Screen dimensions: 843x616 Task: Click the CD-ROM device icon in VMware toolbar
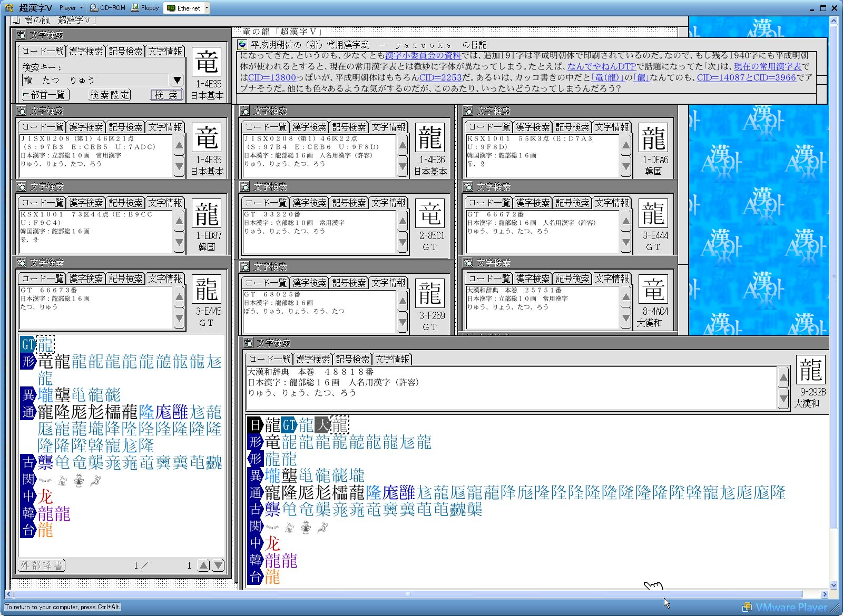pyautogui.click(x=94, y=8)
